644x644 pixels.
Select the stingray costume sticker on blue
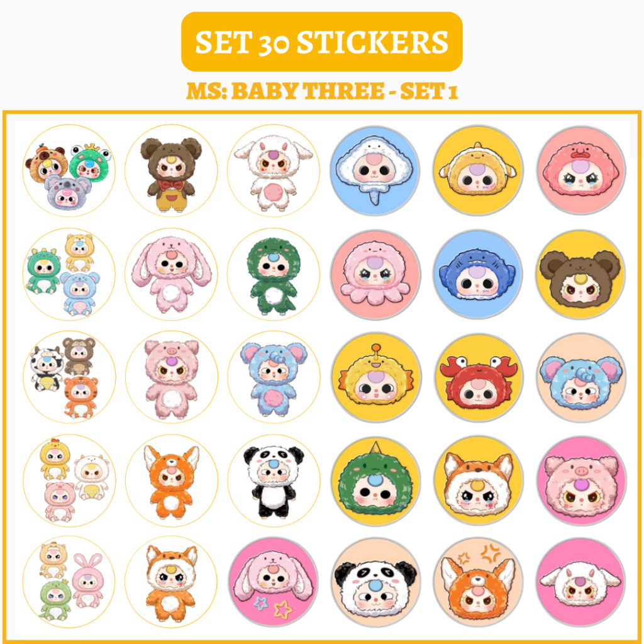(375, 170)
